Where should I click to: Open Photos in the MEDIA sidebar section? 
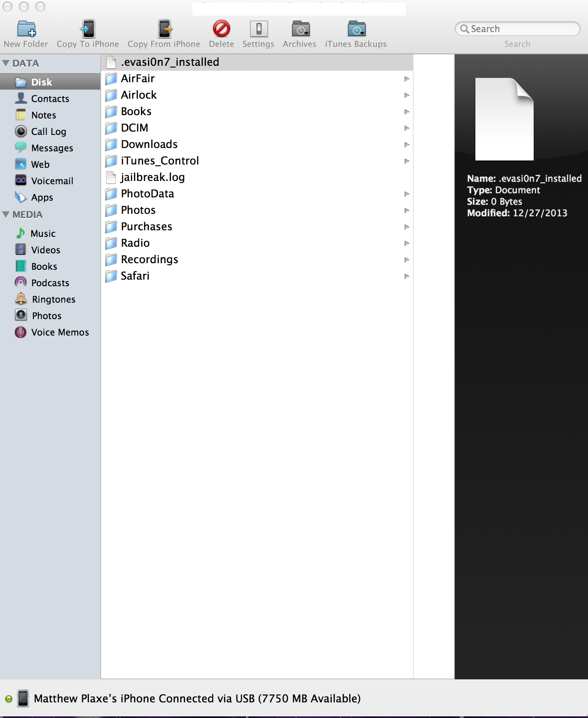coord(50,315)
